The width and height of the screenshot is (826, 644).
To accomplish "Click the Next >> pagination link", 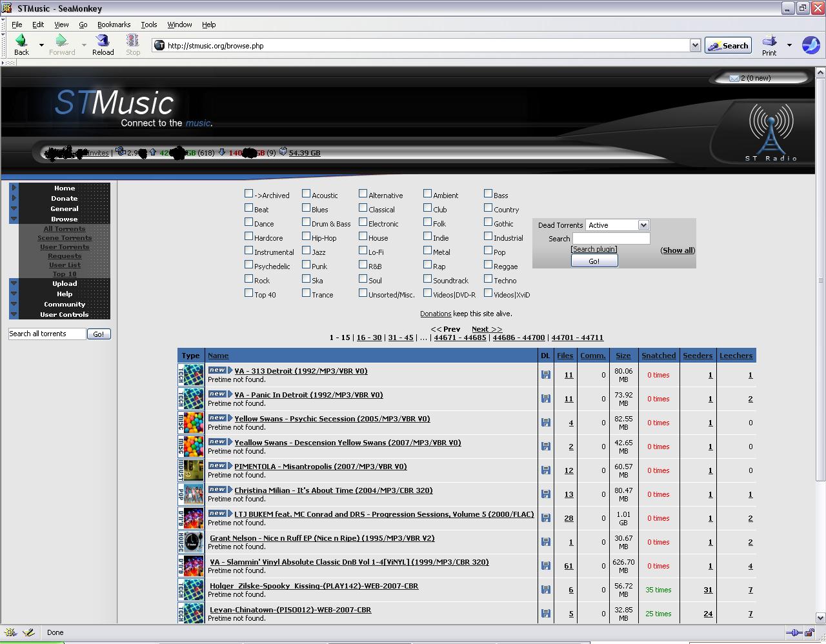I will tap(487, 329).
